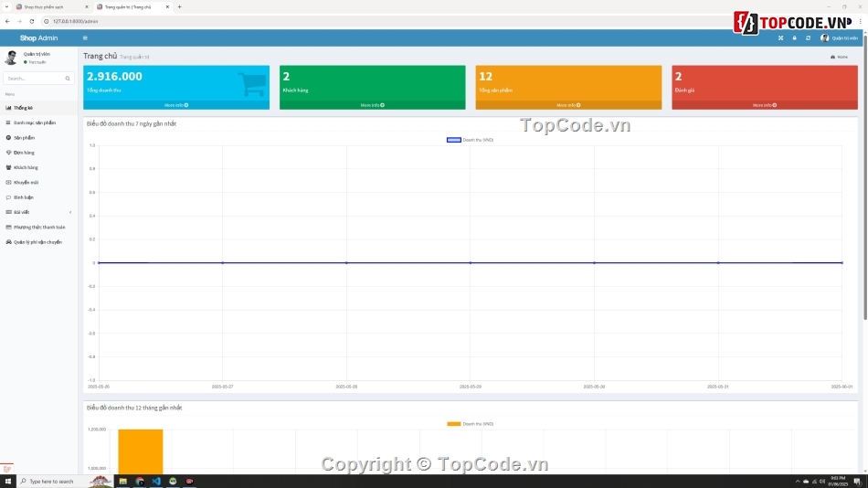Click the Sản phẩm product icon

pyautogui.click(x=8, y=138)
